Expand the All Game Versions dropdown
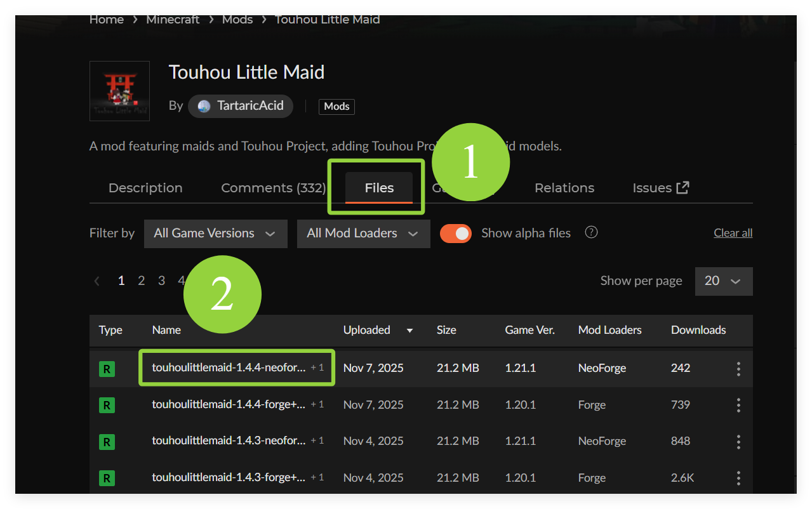This screenshot has height=509, width=812. 216,234
